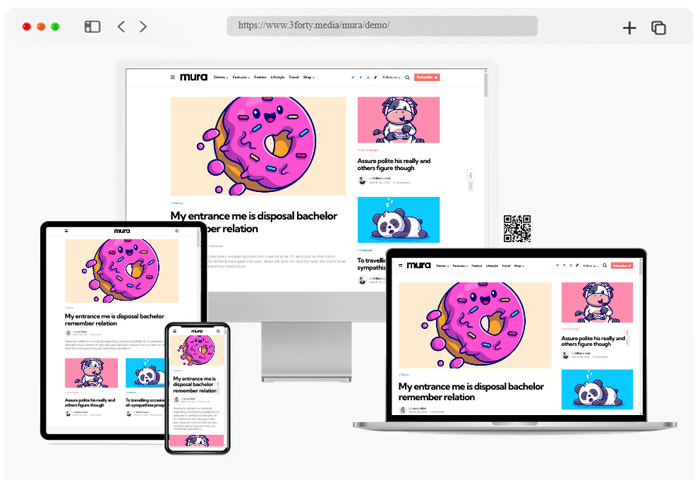700x480 pixels.
Task: Click the Twitter icon on the desktop monitor
Action: [353, 77]
